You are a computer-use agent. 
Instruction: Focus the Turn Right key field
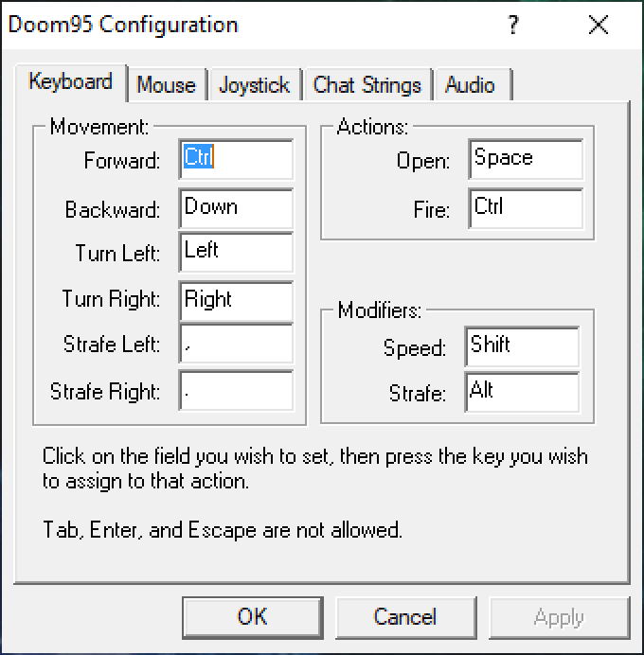point(236,301)
